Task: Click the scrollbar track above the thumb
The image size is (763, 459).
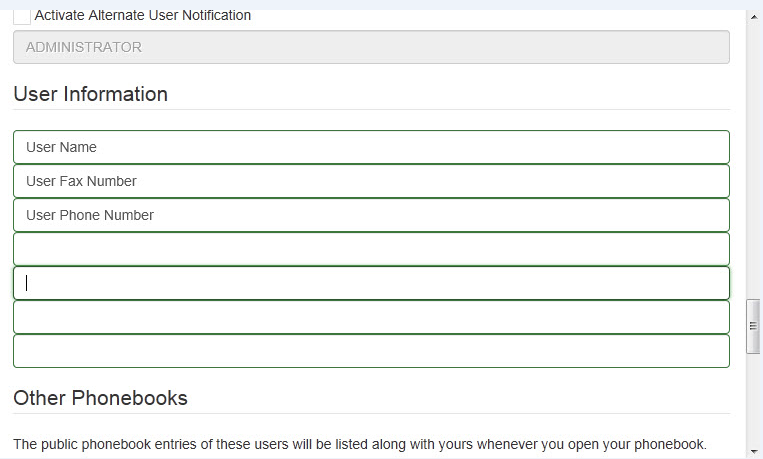Action: click(754, 150)
